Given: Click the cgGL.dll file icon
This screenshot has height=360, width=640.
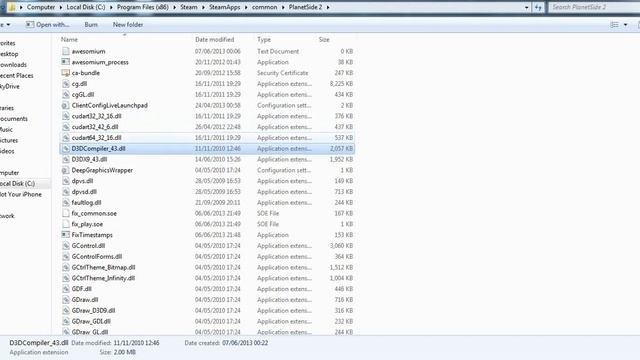Looking at the screenshot, I should 65,95.
